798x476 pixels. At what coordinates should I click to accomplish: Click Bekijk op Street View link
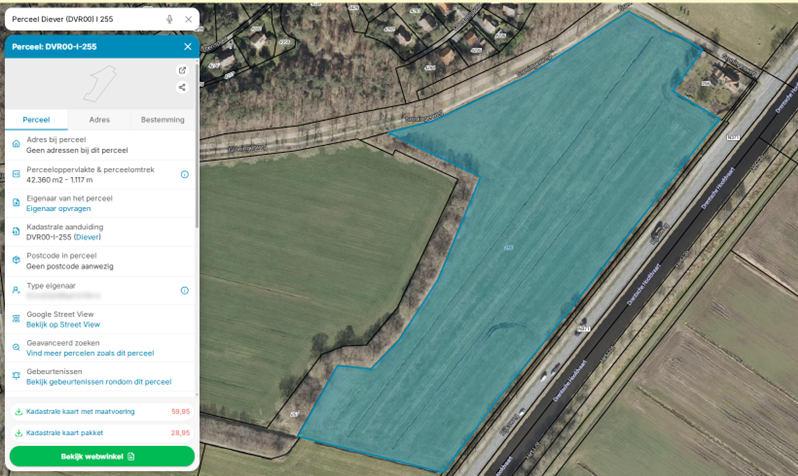tap(63, 325)
